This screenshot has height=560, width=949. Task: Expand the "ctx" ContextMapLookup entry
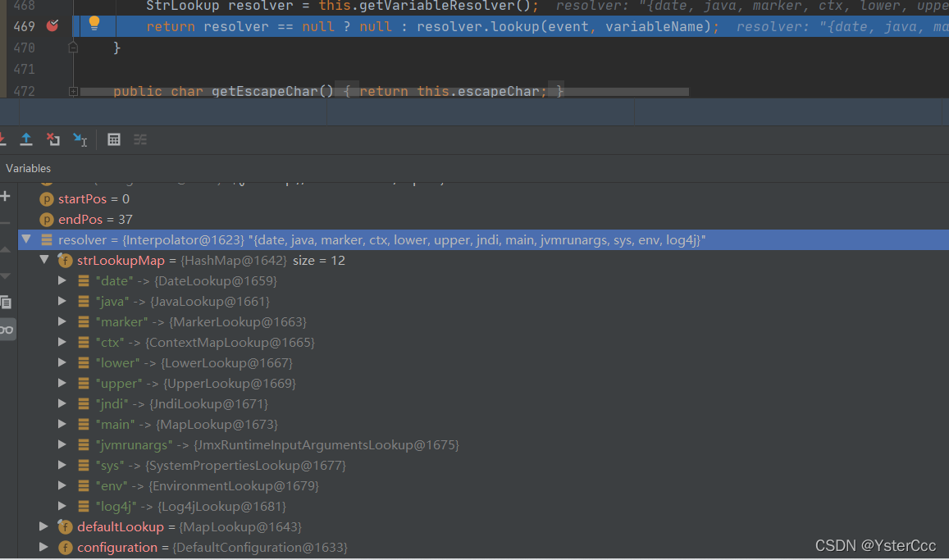[x=62, y=342]
